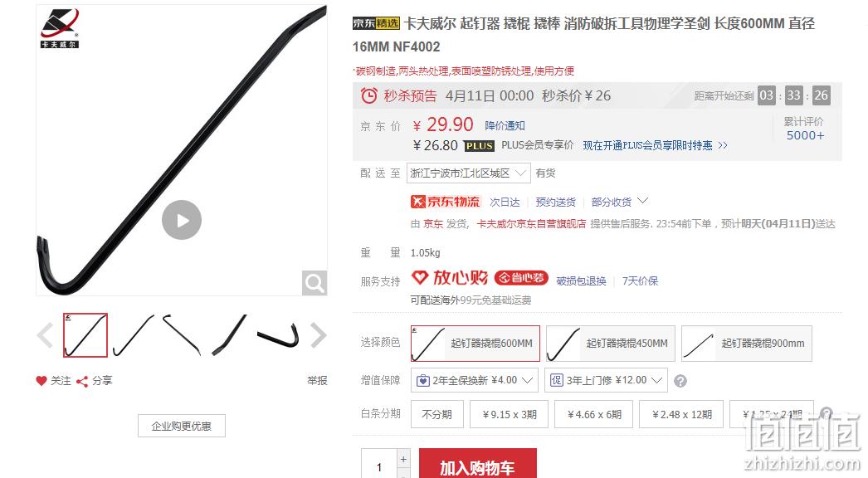
Task: Select 起钉器撬棍600MM option
Action: click(x=475, y=344)
